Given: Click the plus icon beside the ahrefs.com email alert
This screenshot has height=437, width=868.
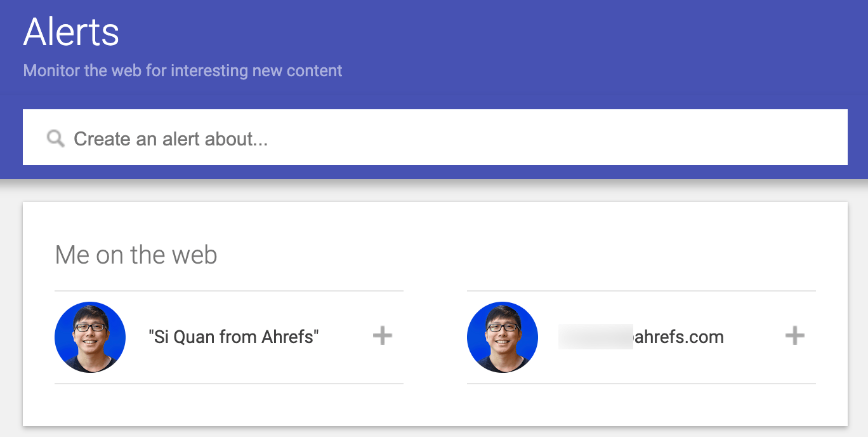Looking at the screenshot, I should (794, 336).
